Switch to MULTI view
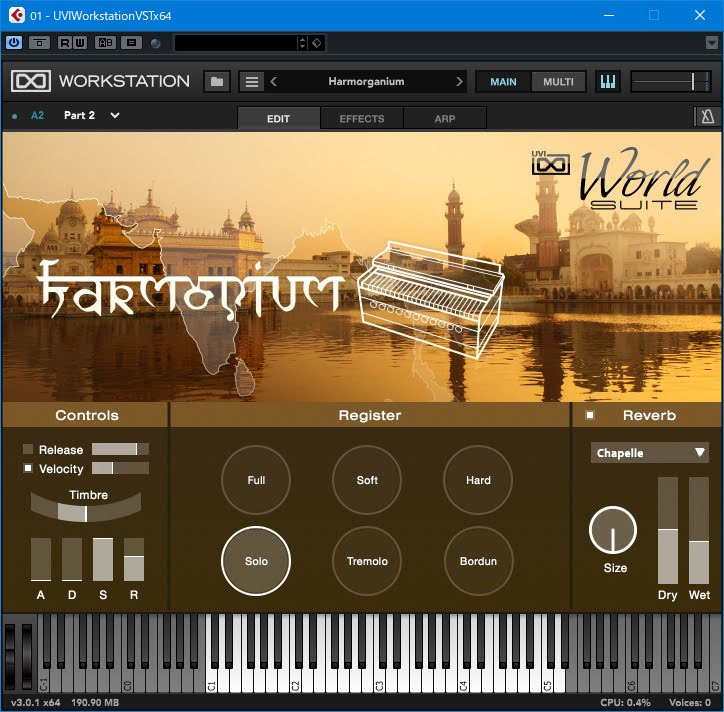Viewport: 724px width, 712px height. 558,82
